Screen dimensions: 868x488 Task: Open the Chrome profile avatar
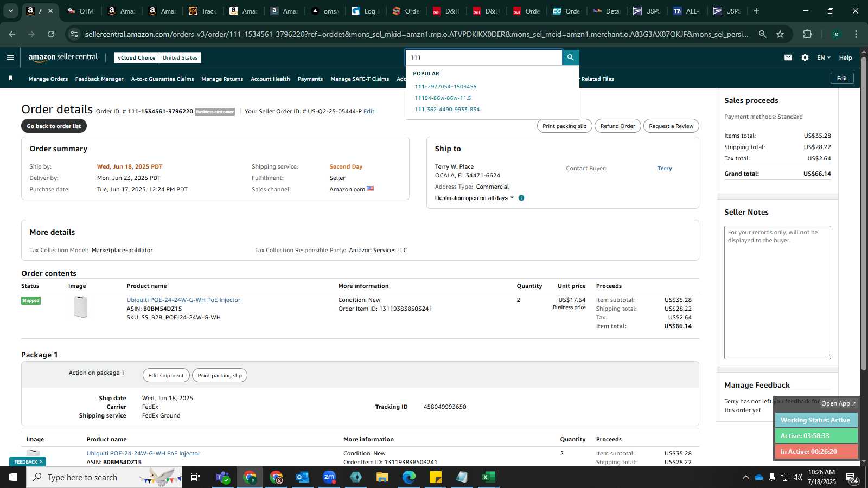837,34
